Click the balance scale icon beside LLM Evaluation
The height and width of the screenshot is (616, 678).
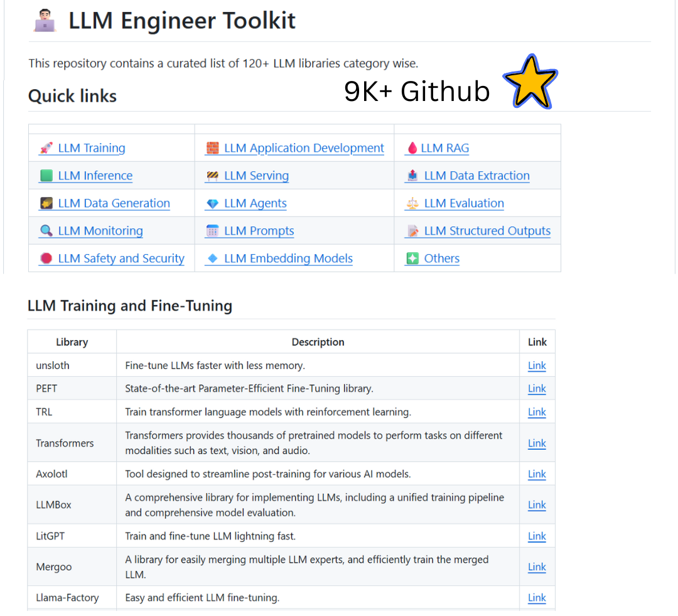[x=412, y=203]
